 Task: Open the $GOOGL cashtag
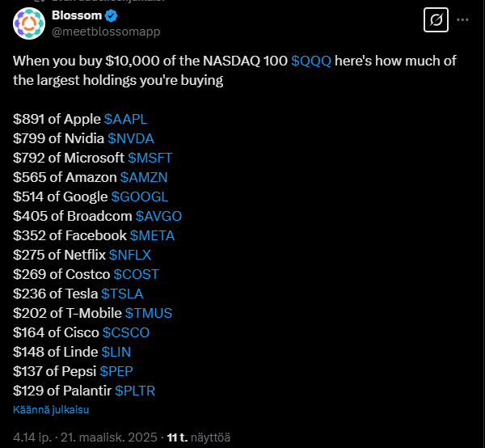(140, 197)
